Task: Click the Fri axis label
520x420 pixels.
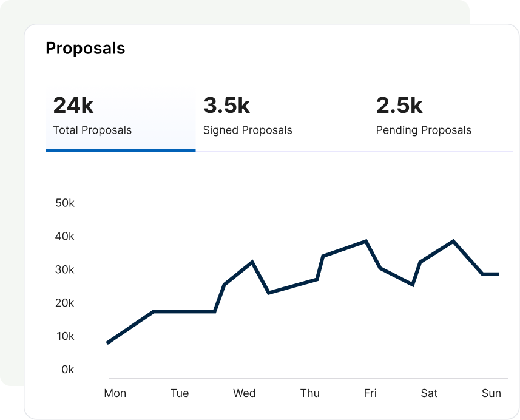Action: click(x=370, y=393)
